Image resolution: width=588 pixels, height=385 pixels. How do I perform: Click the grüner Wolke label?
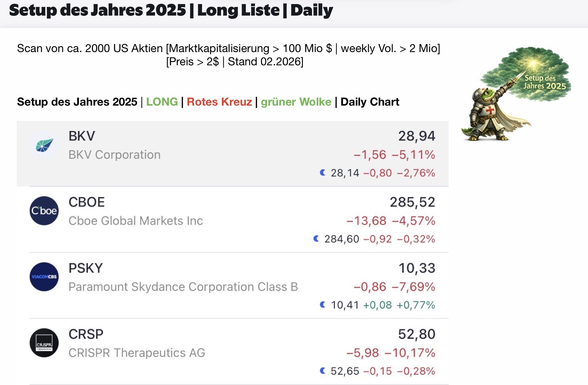[296, 102]
